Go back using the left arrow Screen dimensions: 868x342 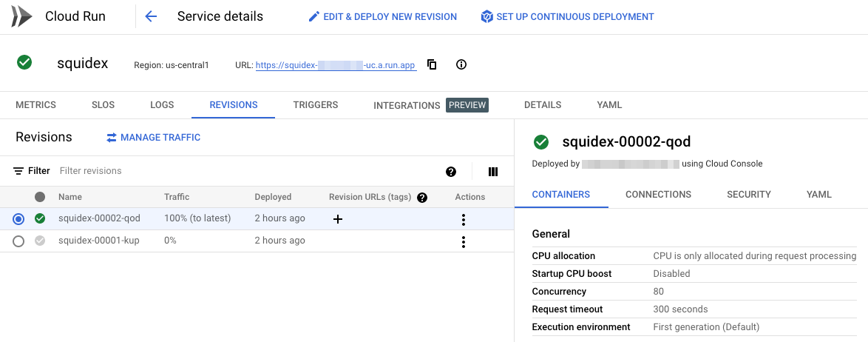click(151, 16)
